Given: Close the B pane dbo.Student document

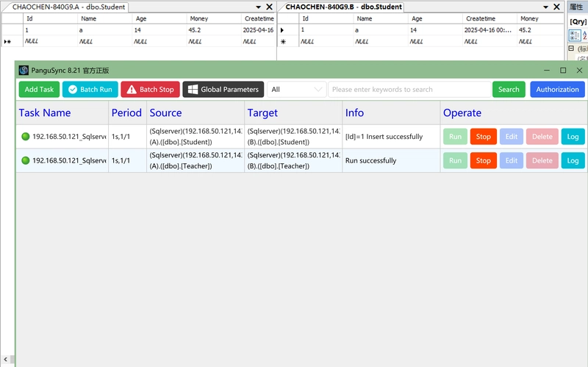Looking at the screenshot, I should tap(556, 7).
